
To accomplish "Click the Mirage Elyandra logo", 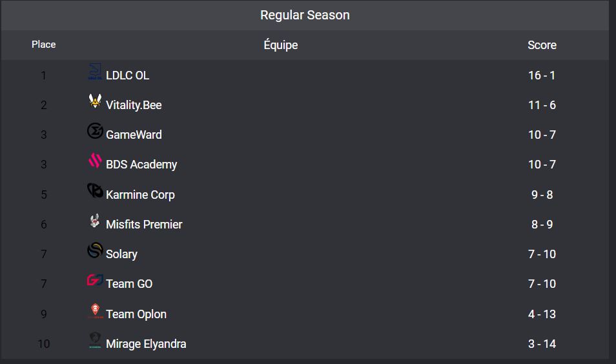I will coord(95,341).
